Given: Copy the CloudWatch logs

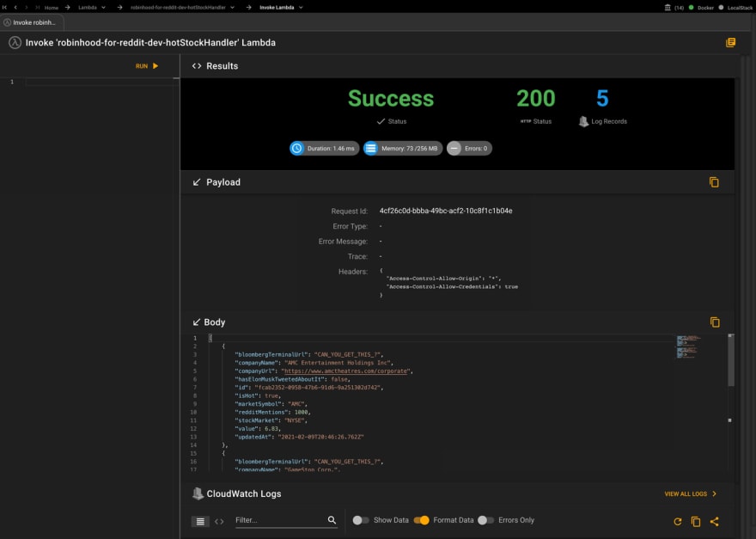Looking at the screenshot, I should pyautogui.click(x=696, y=521).
